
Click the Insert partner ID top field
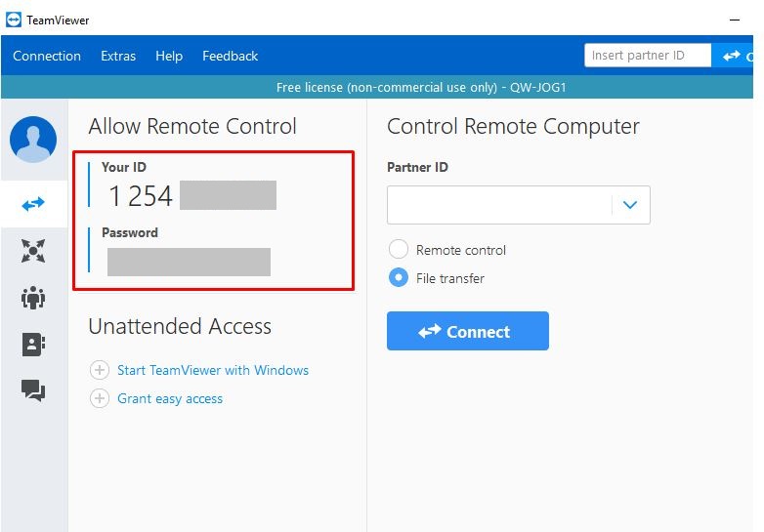click(647, 56)
